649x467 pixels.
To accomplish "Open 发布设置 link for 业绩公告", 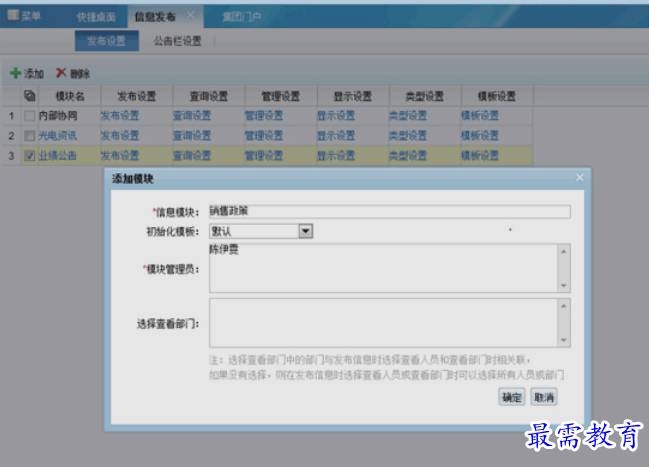I will 120,156.
